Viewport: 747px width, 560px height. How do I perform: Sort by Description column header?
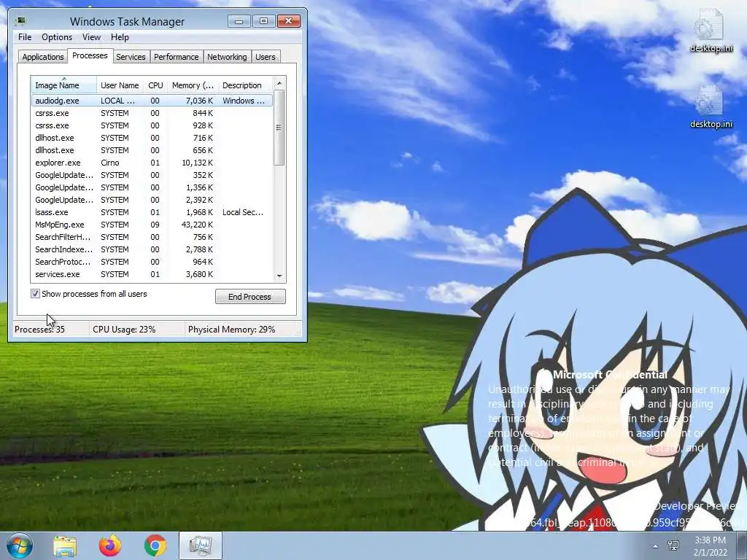click(x=245, y=85)
